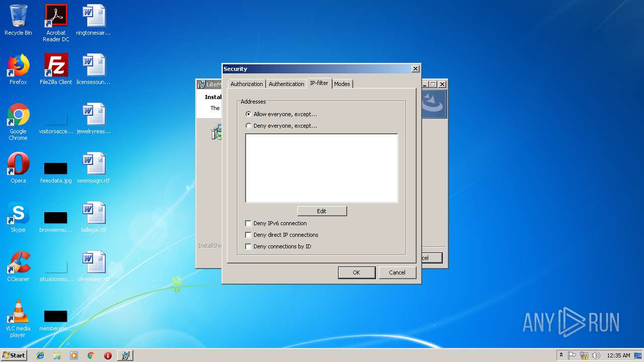
Task: Open Windows Explorer folder in taskbar
Action: 57,355
